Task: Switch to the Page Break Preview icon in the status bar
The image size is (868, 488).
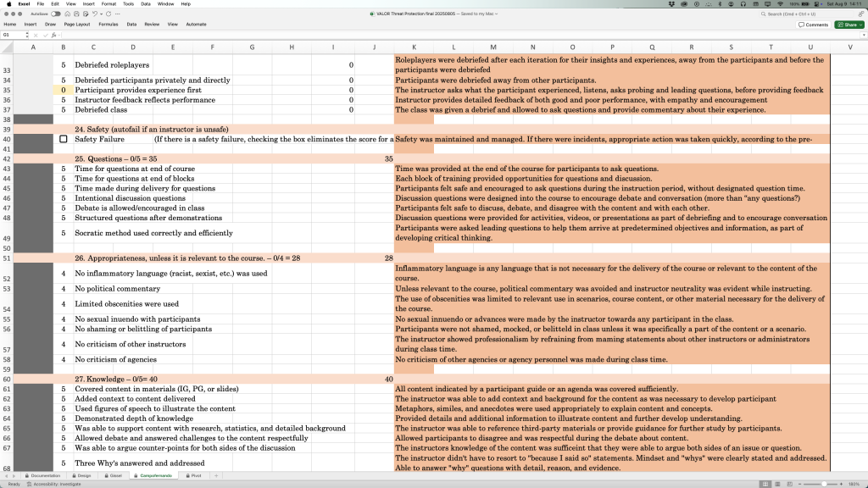Action: [x=789, y=484]
